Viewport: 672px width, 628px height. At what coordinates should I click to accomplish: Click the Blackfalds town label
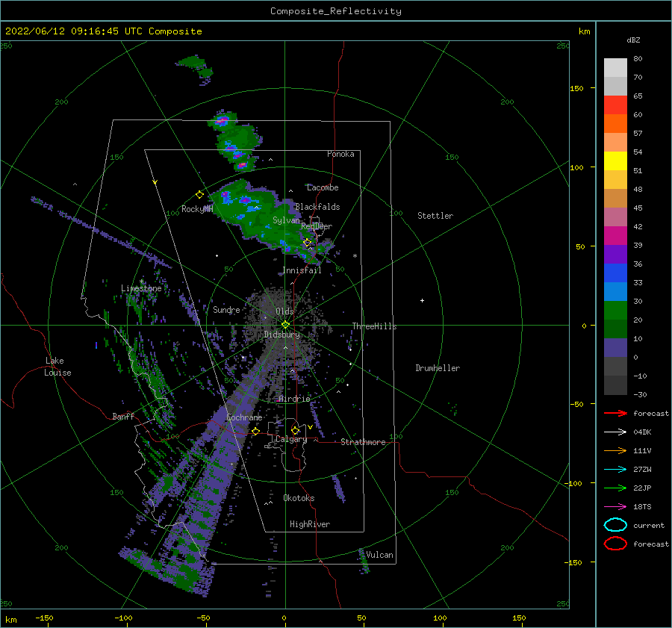pos(317,207)
